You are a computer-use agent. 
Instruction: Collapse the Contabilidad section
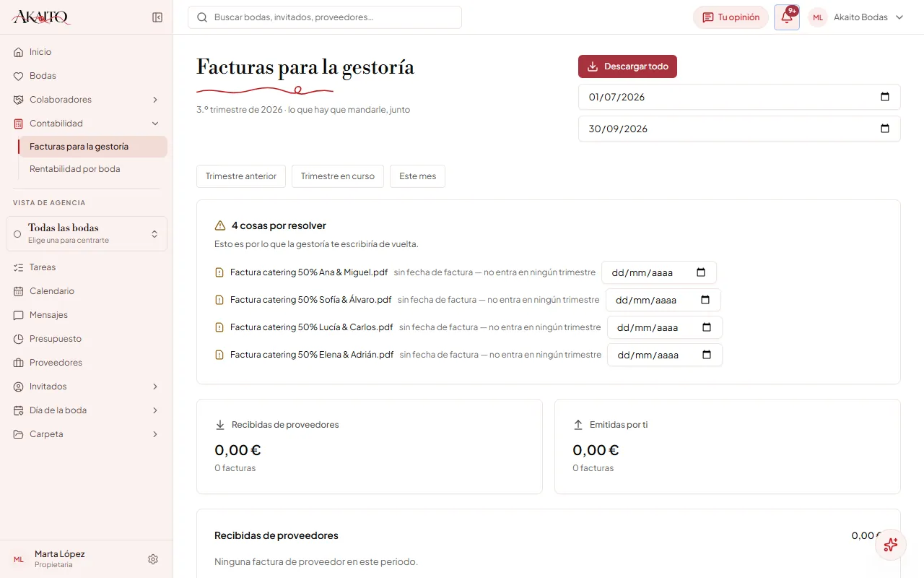[155, 124]
